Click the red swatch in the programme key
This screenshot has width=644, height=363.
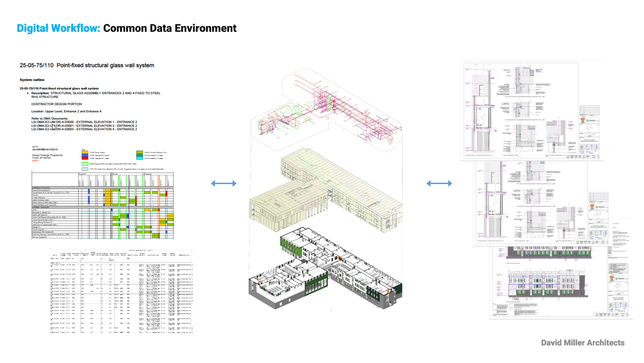(85, 158)
